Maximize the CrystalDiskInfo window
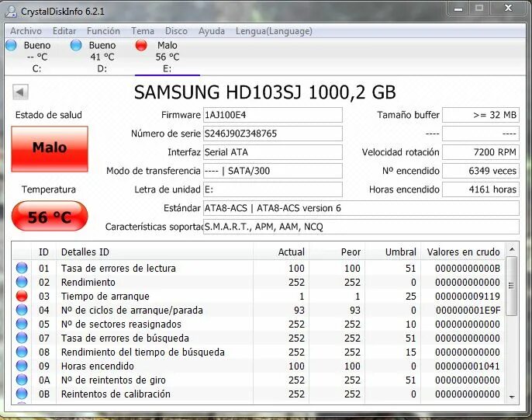Image resolution: width=532 pixels, height=420 pixels. 479,8
